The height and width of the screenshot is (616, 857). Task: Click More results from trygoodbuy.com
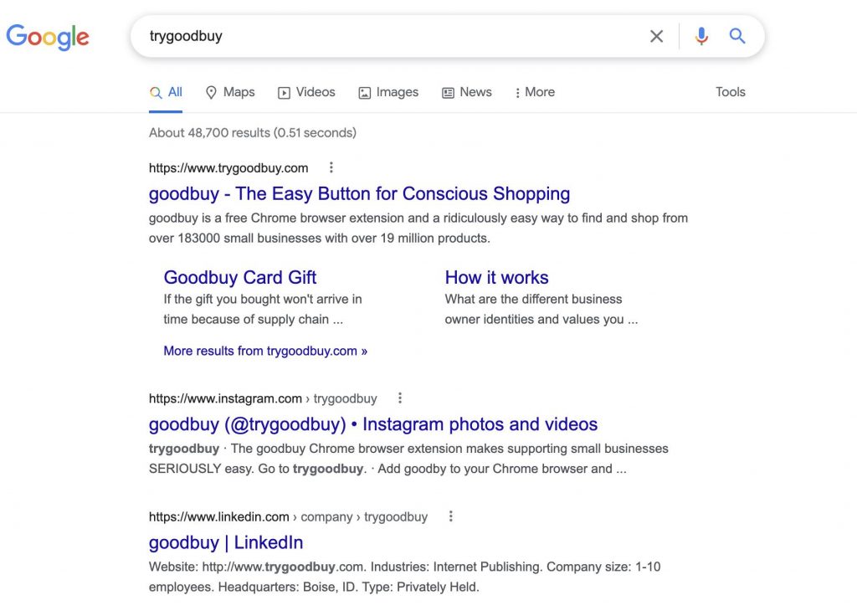coord(265,351)
